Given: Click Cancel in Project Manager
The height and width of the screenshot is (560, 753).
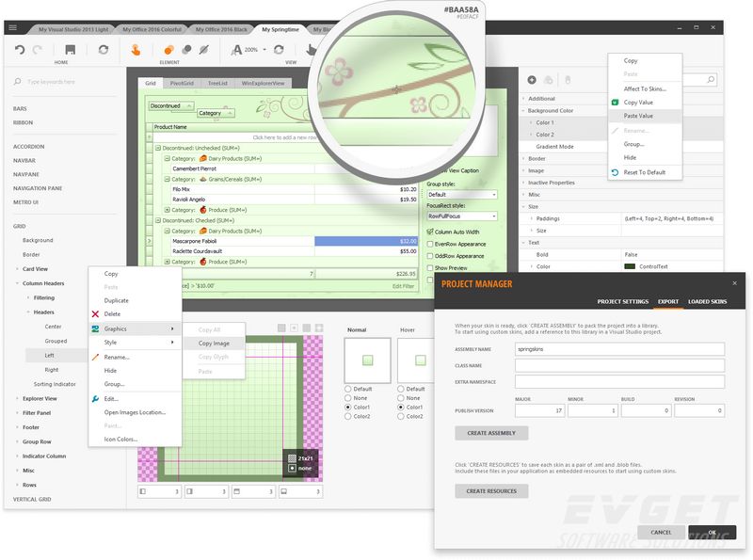Looking at the screenshot, I should click(661, 532).
